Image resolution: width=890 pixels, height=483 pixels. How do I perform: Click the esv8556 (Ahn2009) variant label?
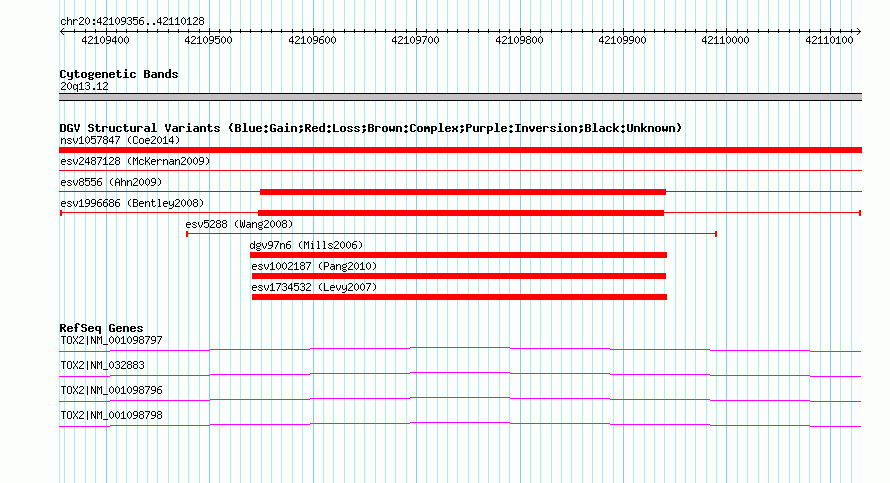tap(111, 182)
